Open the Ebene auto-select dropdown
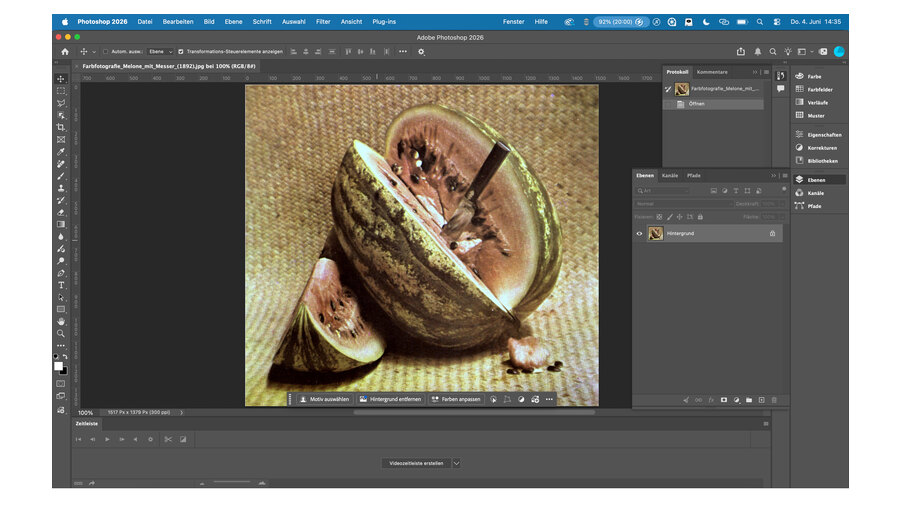 click(160, 52)
